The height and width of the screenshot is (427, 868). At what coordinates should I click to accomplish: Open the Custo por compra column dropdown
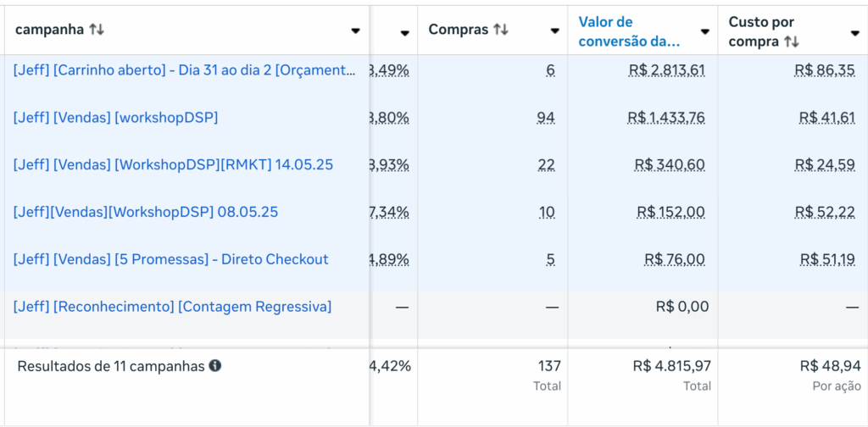coord(854,31)
